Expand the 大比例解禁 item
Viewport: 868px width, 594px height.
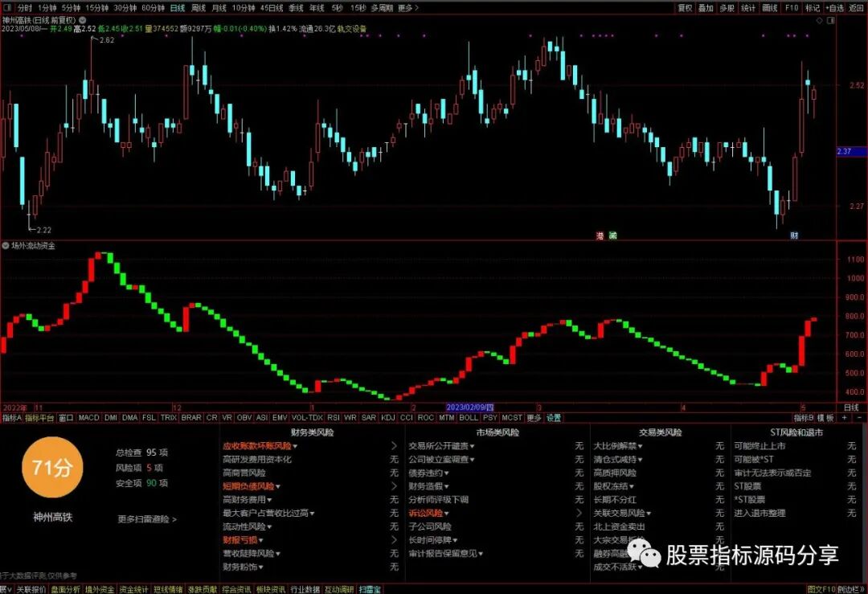(x=618, y=446)
